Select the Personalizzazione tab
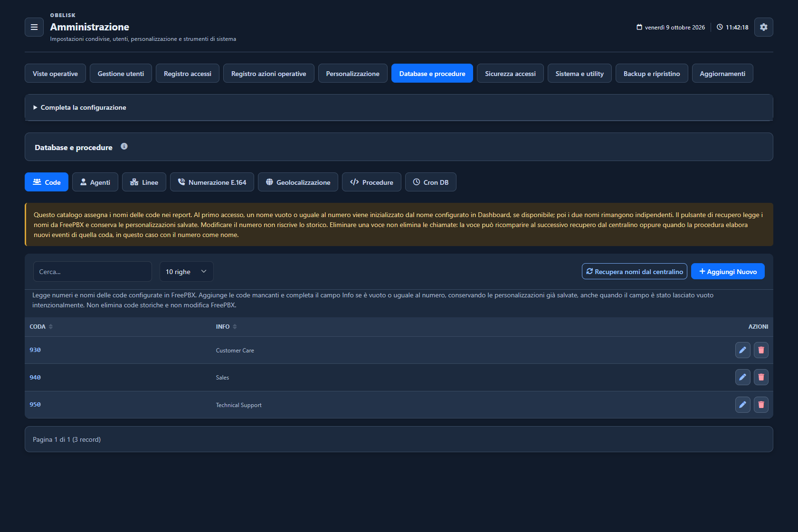The height and width of the screenshot is (532, 798). point(353,73)
